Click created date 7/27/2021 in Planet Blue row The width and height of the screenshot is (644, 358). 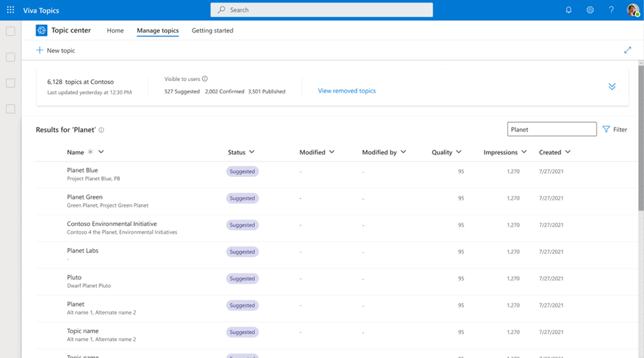[x=551, y=171]
